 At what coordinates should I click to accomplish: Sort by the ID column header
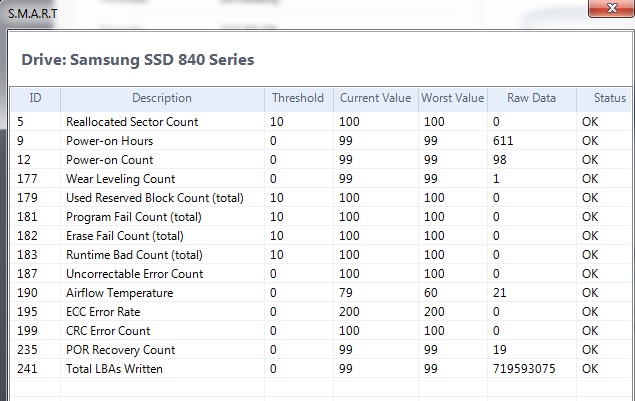click(x=36, y=98)
